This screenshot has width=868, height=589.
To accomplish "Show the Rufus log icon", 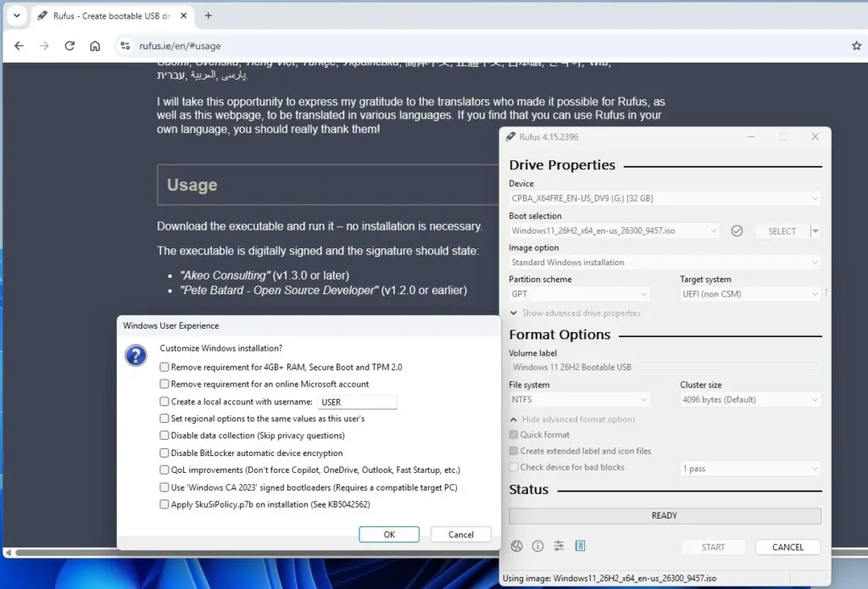I will click(580, 547).
